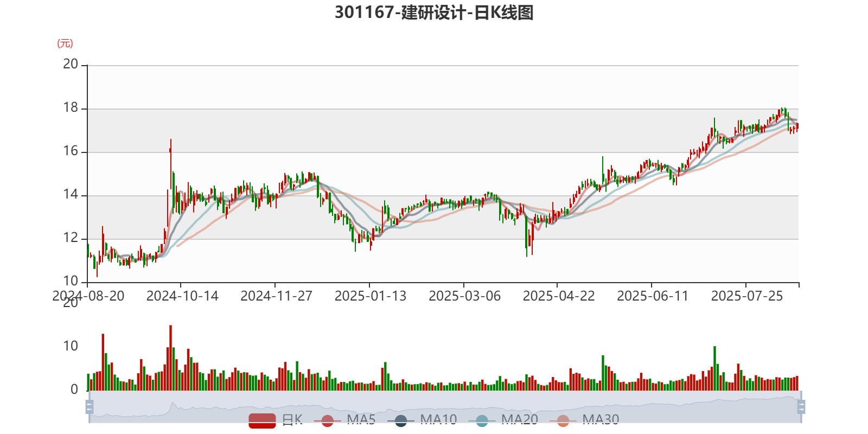Click the chart title 301167-建研设计-日K线图

point(434,12)
